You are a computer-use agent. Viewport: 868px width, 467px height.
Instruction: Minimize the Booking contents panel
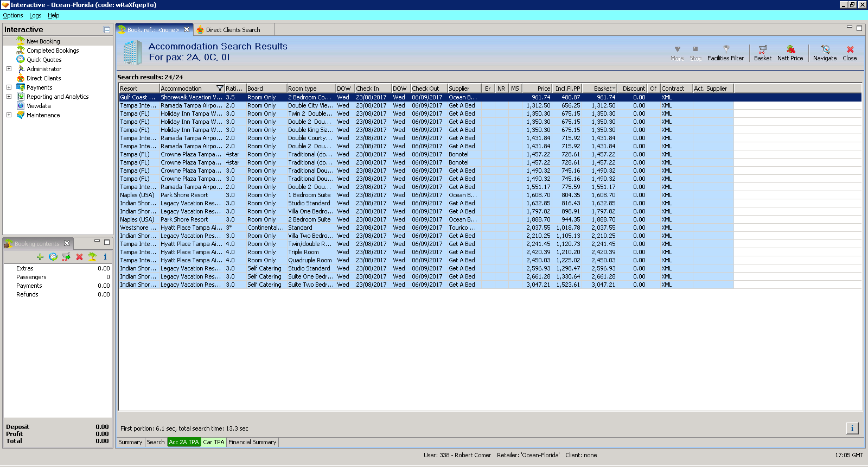97,242
